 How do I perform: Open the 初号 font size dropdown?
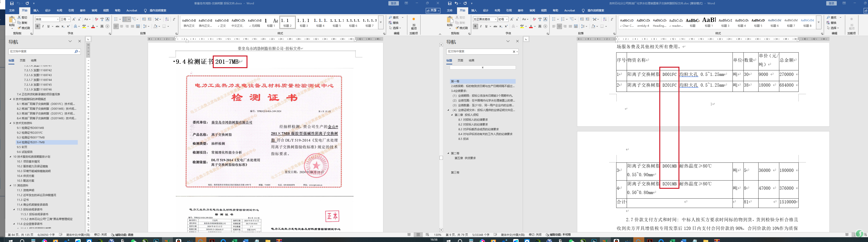507,20
